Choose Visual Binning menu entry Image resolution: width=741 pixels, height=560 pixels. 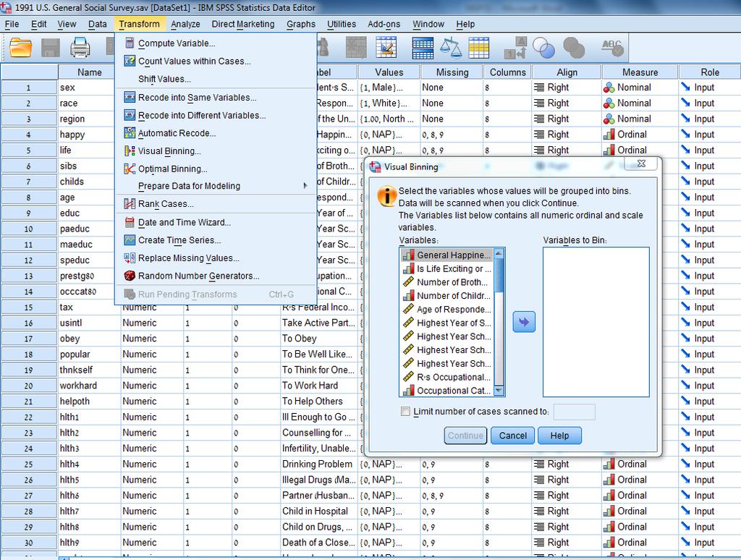pos(216,151)
